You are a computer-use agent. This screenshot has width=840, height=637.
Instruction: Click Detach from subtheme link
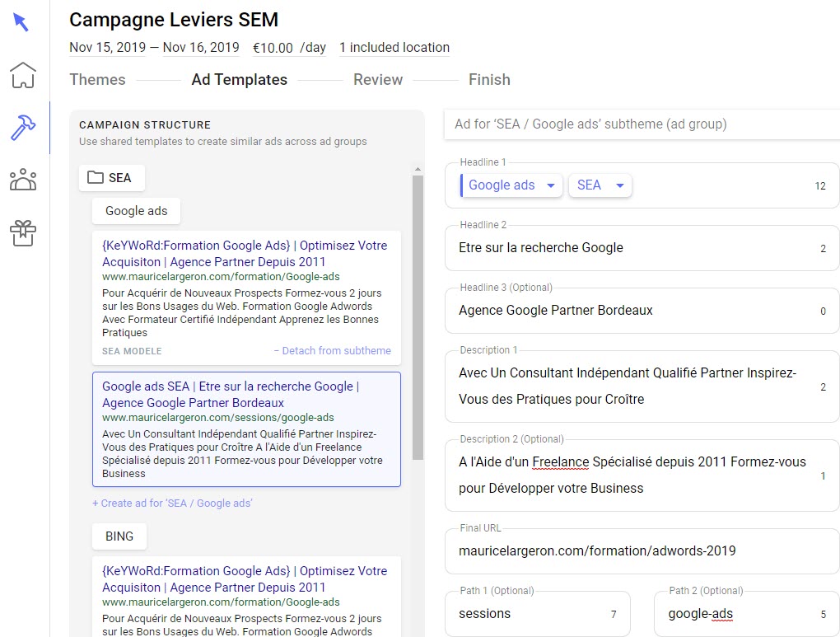point(332,351)
